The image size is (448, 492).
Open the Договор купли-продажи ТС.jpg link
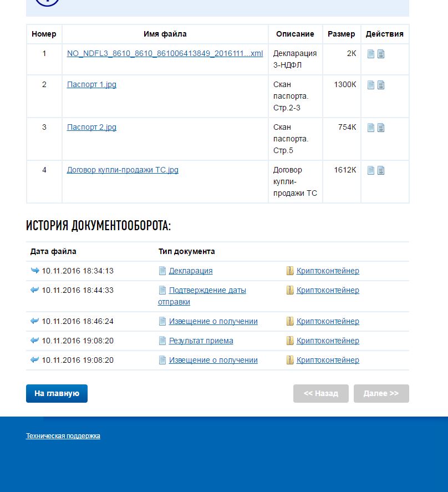123,170
